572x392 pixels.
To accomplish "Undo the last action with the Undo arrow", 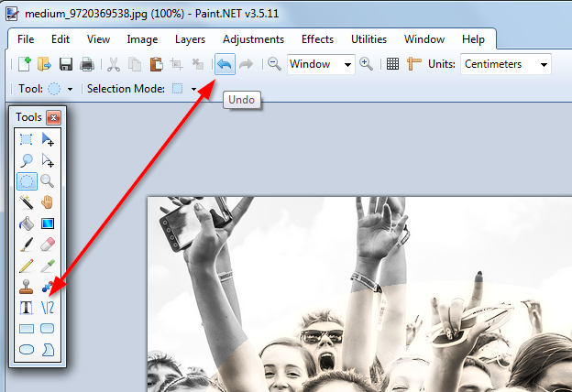I will click(225, 64).
